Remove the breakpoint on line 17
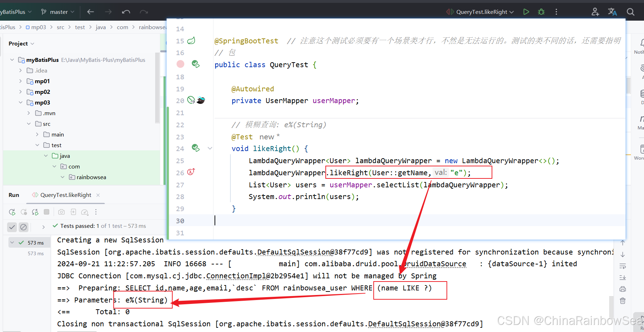644x332 pixels. pyautogui.click(x=180, y=64)
